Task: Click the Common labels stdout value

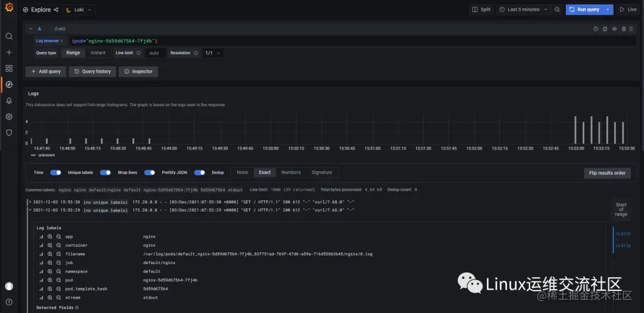Action: pos(235,190)
